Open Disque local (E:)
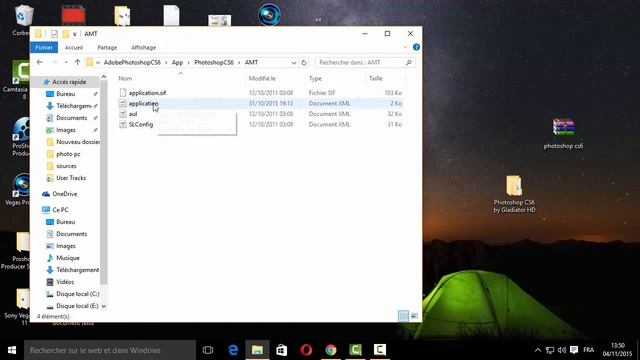Image resolution: width=640 pixels, height=360 pixels. click(x=77, y=306)
